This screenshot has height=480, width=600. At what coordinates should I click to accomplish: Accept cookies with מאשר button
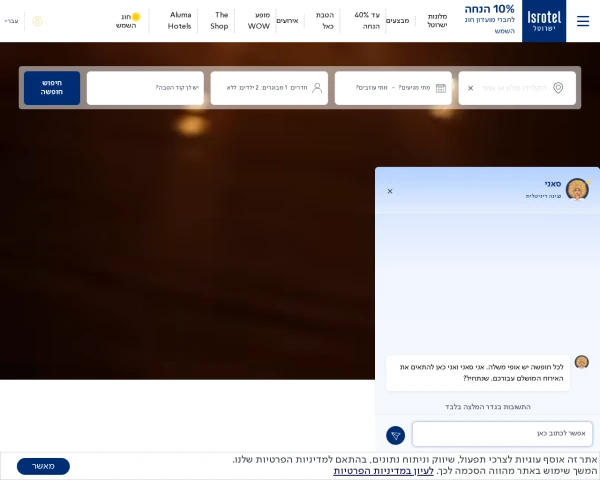pos(43,466)
